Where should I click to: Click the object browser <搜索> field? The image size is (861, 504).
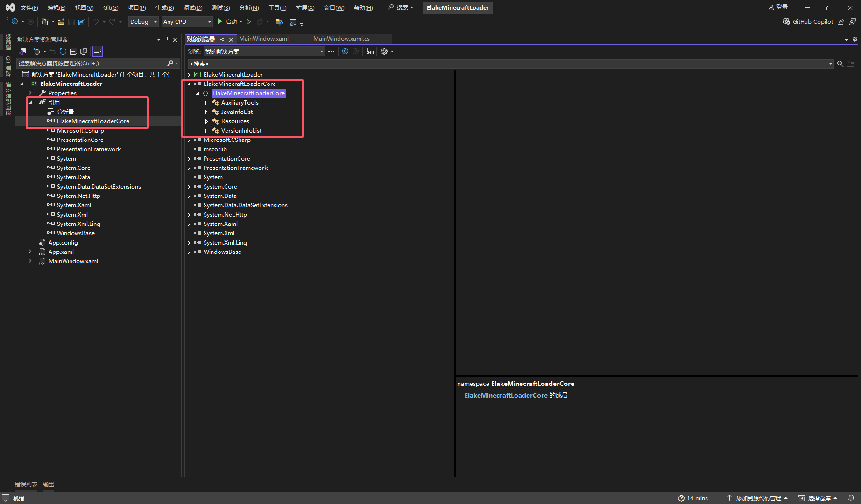click(x=508, y=64)
